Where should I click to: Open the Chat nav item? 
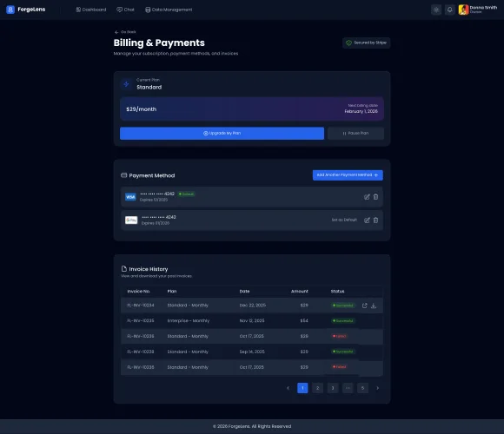(125, 10)
